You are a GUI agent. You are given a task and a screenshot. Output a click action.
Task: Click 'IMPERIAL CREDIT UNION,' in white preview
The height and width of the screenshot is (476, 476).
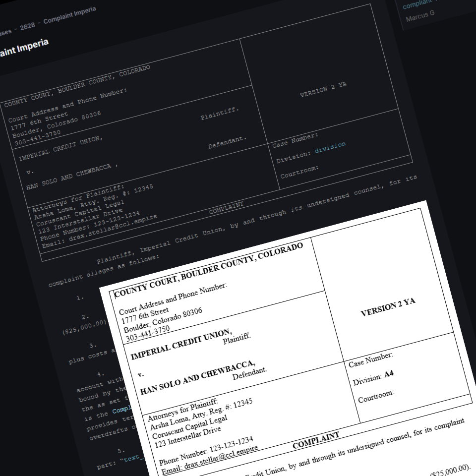[x=181, y=345]
